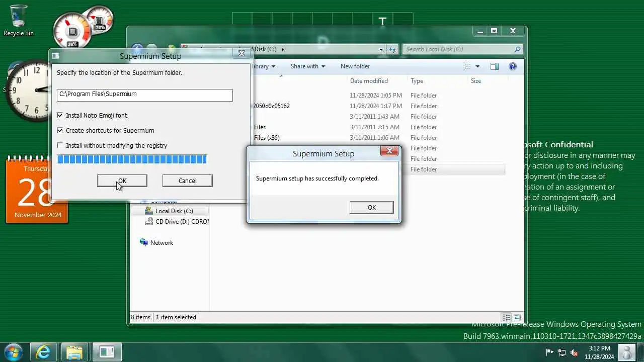
Task: Click the Explorer search magnifier icon
Action: pyautogui.click(x=517, y=49)
